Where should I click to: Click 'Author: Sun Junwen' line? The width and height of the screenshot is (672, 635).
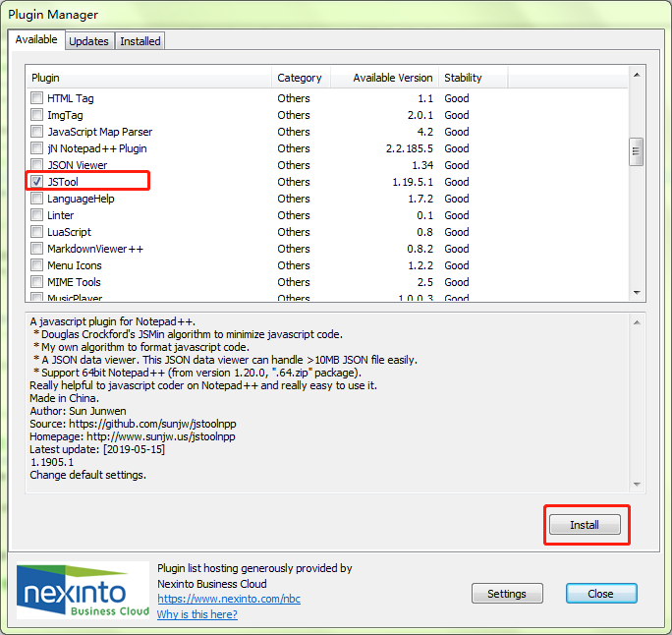[78, 411]
